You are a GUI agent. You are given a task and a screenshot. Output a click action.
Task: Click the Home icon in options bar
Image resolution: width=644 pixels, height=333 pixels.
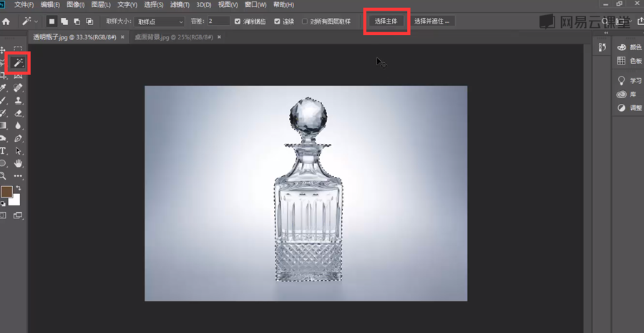(6, 21)
